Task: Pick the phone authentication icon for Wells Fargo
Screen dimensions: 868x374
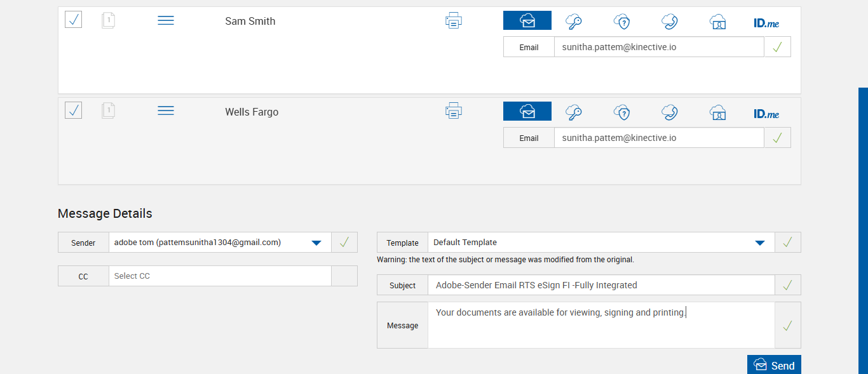Action: (669, 112)
